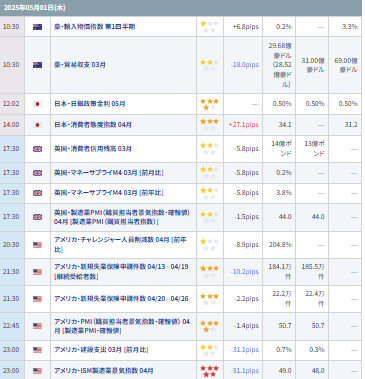Click the 2025年05月01日(木) date header

(x=34, y=8)
